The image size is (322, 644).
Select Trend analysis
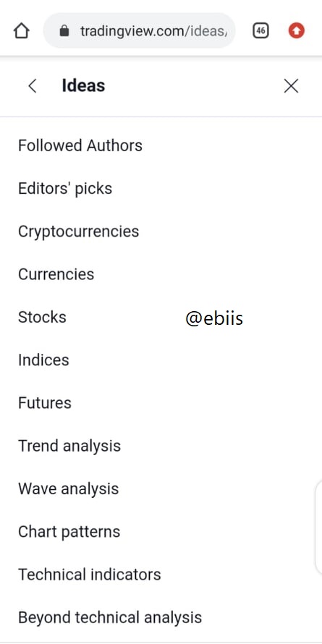(69, 446)
